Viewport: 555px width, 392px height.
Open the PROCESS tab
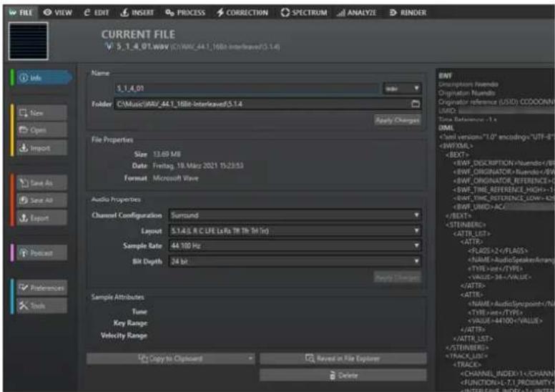pyautogui.click(x=185, y=13)
